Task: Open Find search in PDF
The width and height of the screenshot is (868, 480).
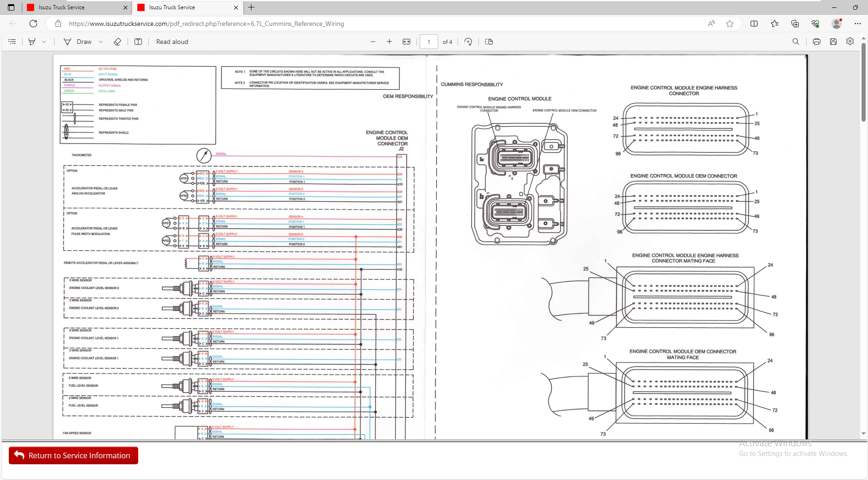Action: tap(796, 42)
